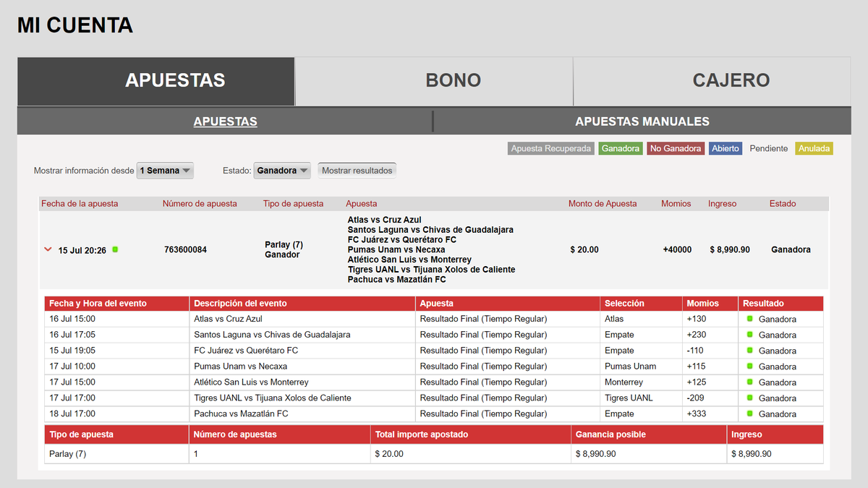Click the 'Monto de Apuesta' column header
Screen dimensions: 868x488
603,204
